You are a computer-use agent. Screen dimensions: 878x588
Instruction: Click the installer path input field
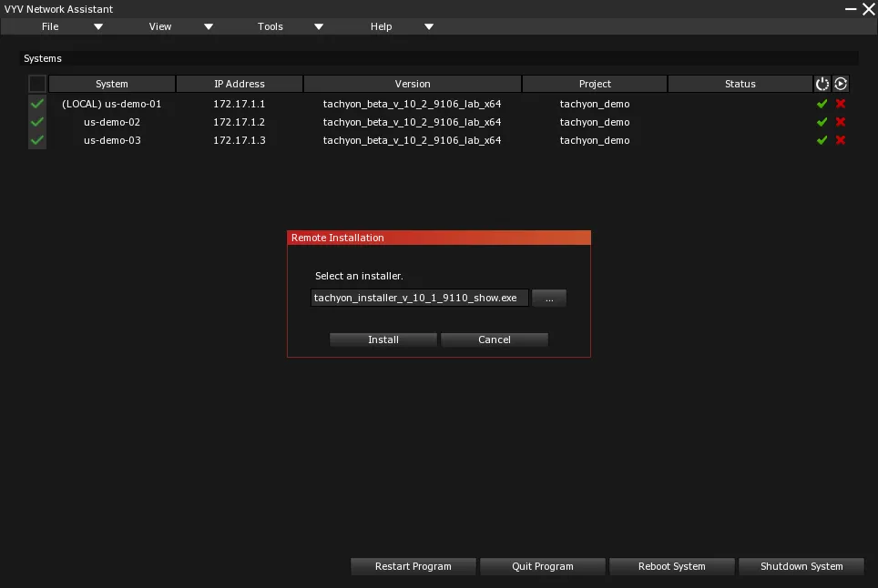(x=419, y=299)
